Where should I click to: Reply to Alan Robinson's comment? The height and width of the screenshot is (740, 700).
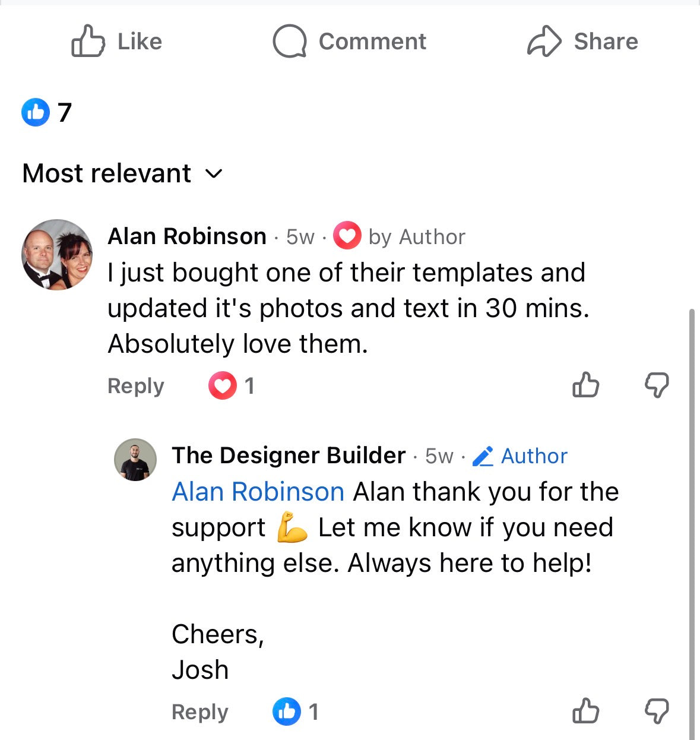coord(135,386)
